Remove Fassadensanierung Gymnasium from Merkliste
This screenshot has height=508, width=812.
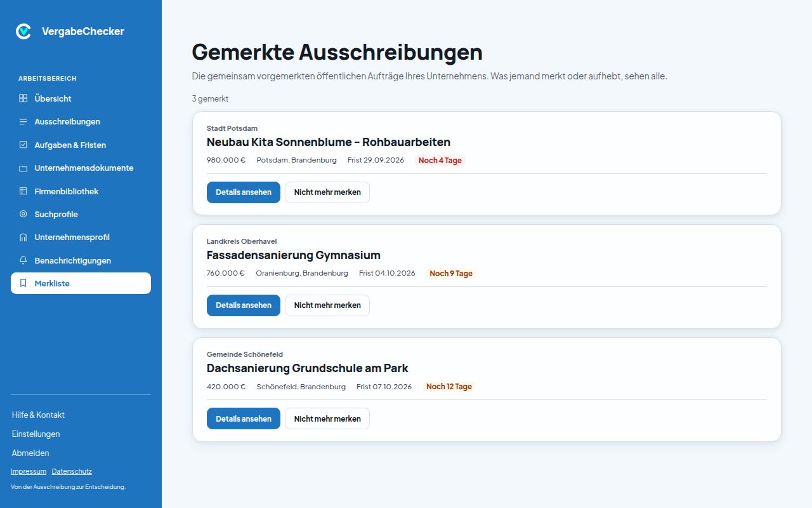327,305
